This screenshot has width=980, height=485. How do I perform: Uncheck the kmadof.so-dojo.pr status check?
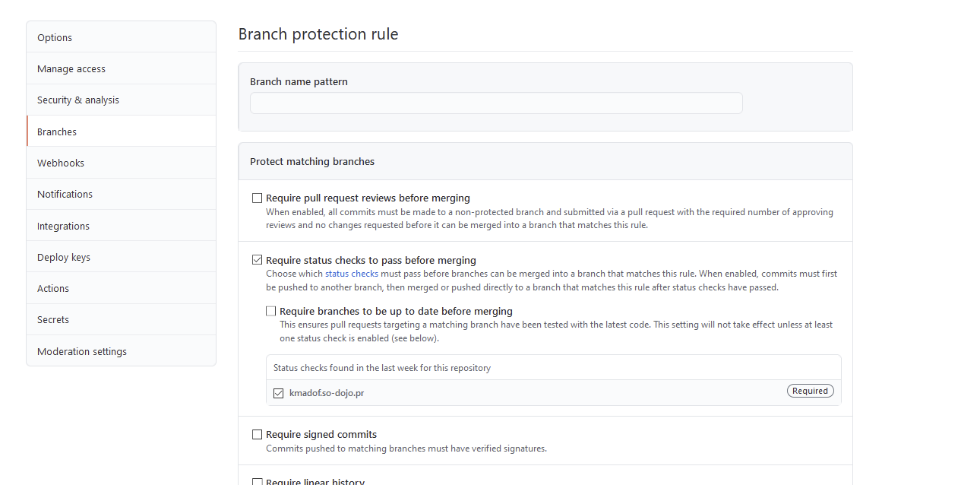[279, 393]
